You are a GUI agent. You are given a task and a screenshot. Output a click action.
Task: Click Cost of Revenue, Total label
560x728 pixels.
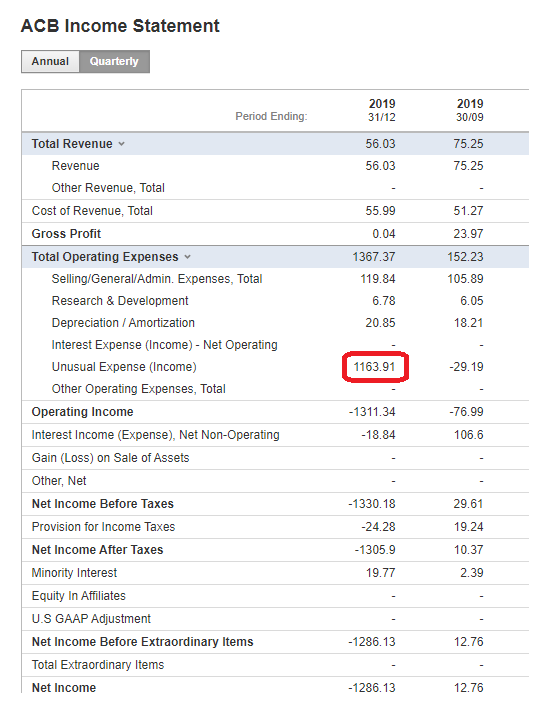tap(92, 211)
